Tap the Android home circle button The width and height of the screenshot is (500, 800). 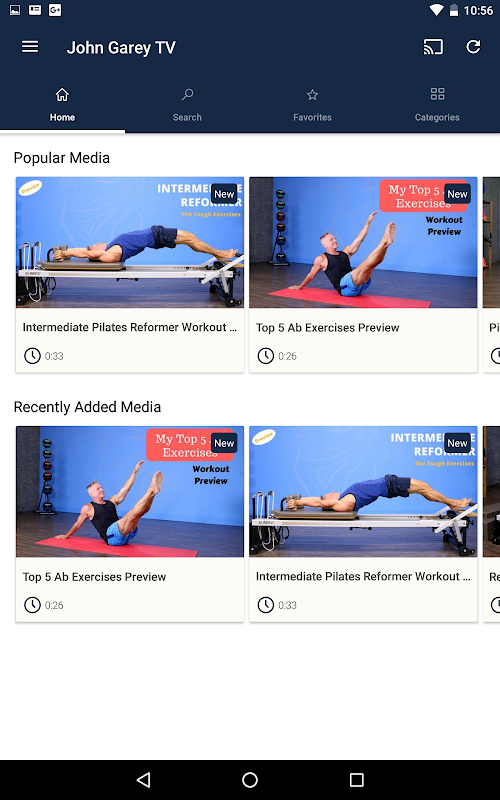(250, 779)
